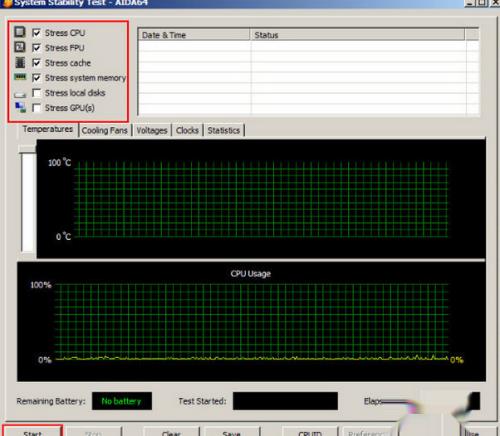Screen dimensions: 500x436
Task: Disable the Stress cache checkbox
Action: point(36,63)
